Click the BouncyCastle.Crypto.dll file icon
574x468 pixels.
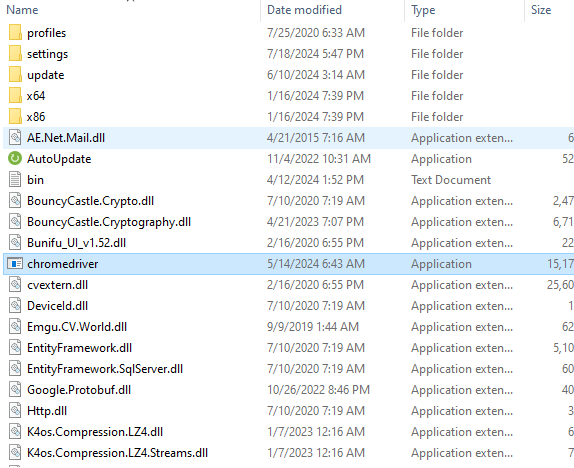tap(15, 201)
